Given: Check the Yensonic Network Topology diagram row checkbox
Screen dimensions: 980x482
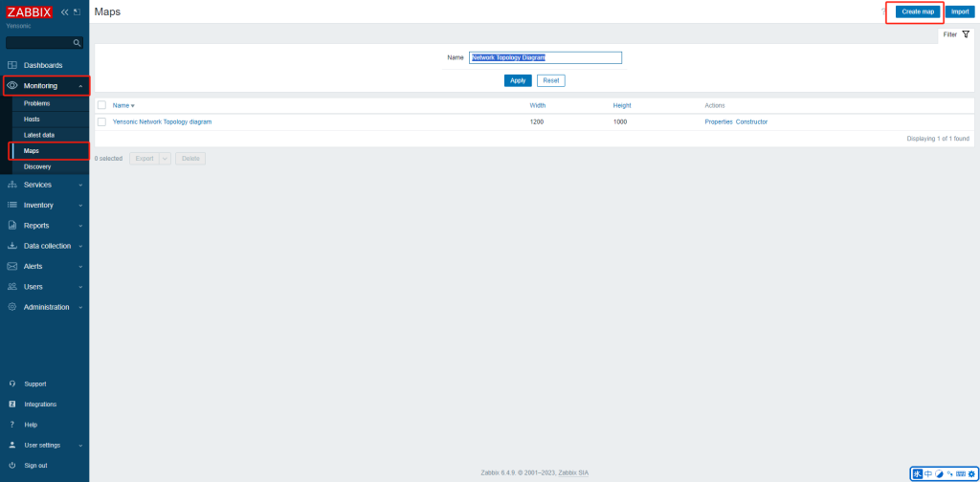Looking at the screenshot, I should [x=101, y=121].
